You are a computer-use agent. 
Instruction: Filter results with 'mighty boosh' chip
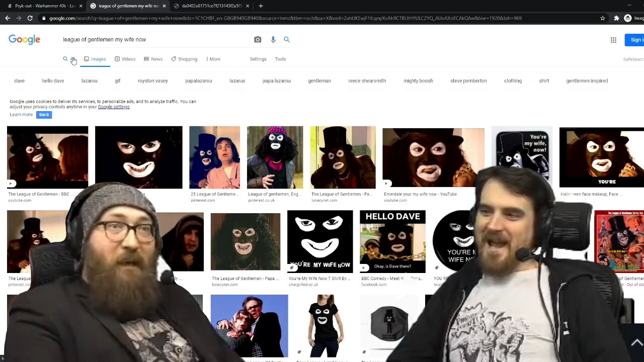click(x=418, y=81)
